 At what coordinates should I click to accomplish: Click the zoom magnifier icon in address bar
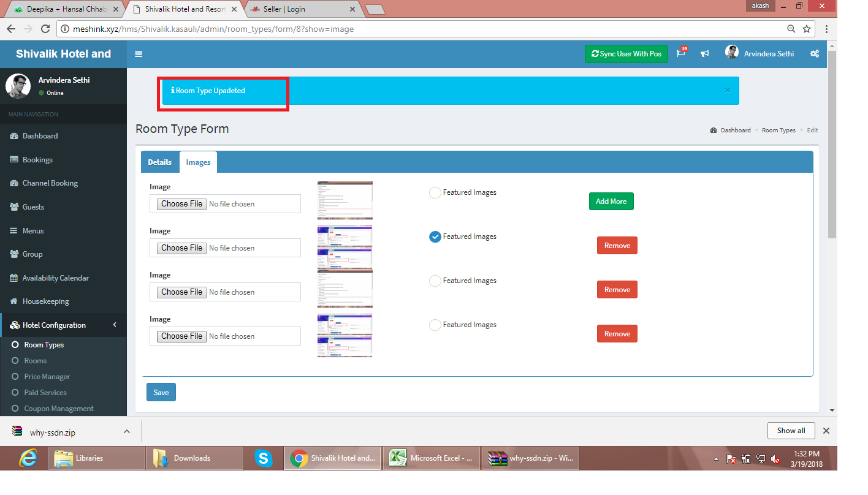[x=791, y=29]
